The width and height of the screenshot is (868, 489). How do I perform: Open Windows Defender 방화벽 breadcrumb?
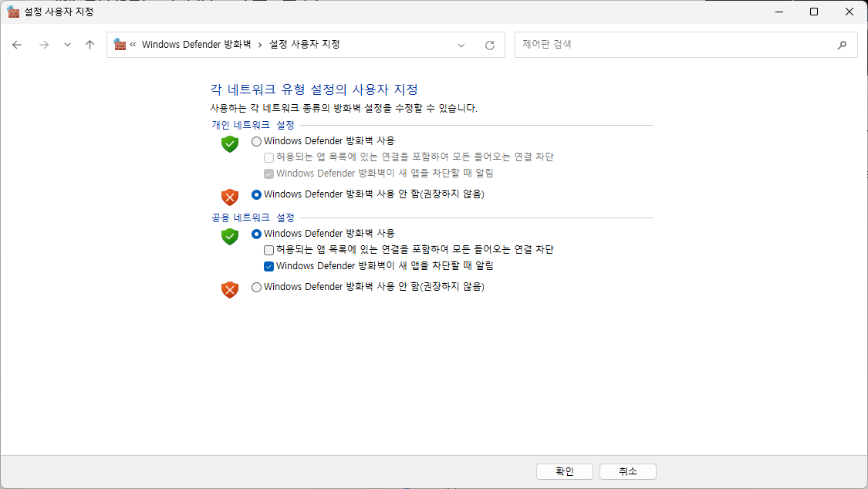[x=196, y=44]
